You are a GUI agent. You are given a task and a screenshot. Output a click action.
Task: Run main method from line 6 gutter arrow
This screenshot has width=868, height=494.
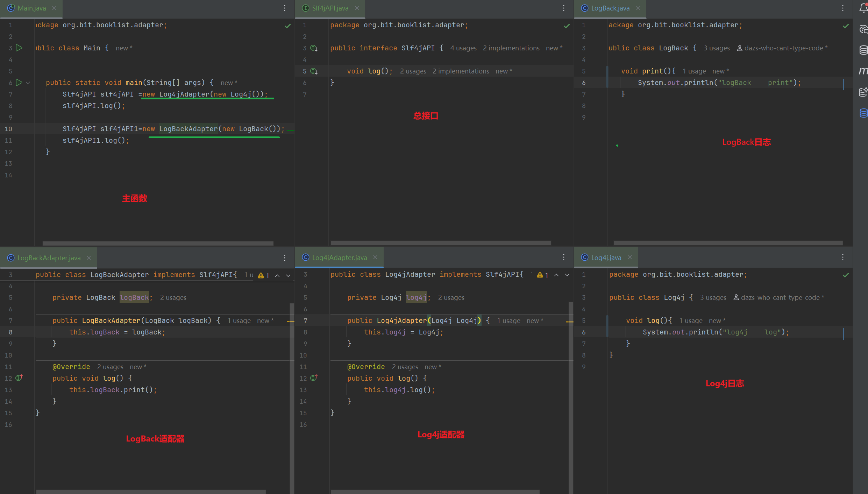point(19,83)
